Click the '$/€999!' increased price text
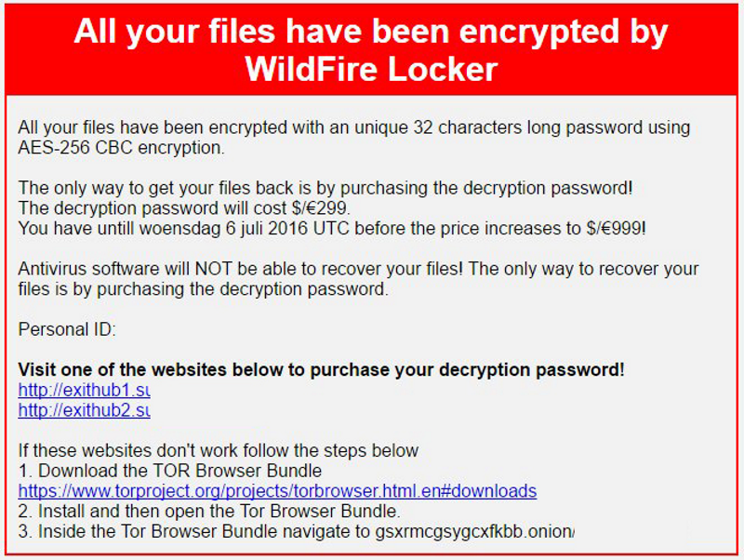 click(617, 229)
